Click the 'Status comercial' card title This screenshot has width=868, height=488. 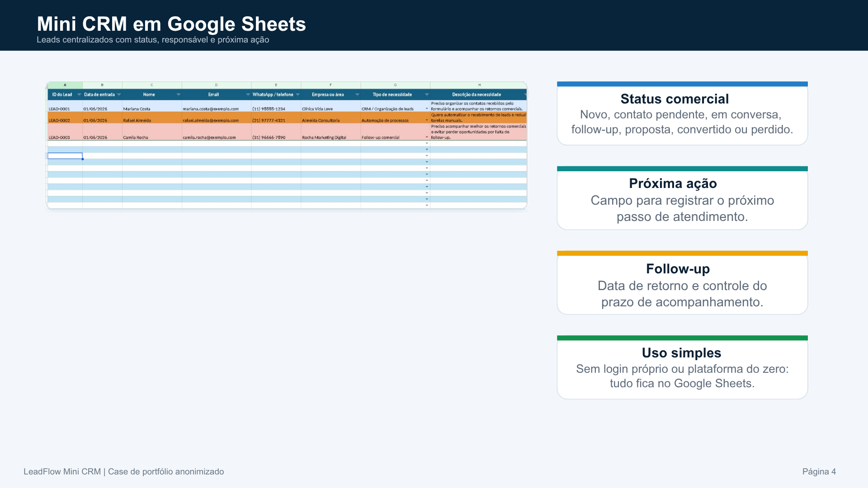tap(675, 99)
